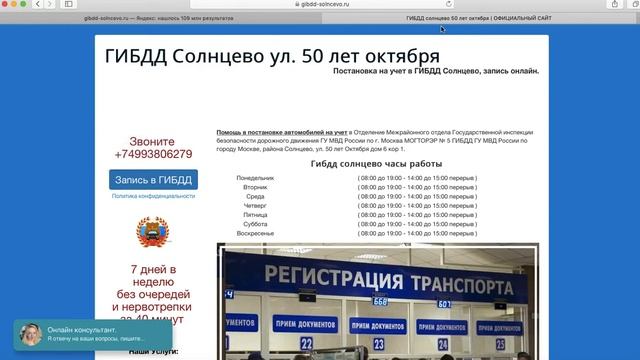Reload the page with the refresh icon
This screenshot has width=640, height=360.
449,4
